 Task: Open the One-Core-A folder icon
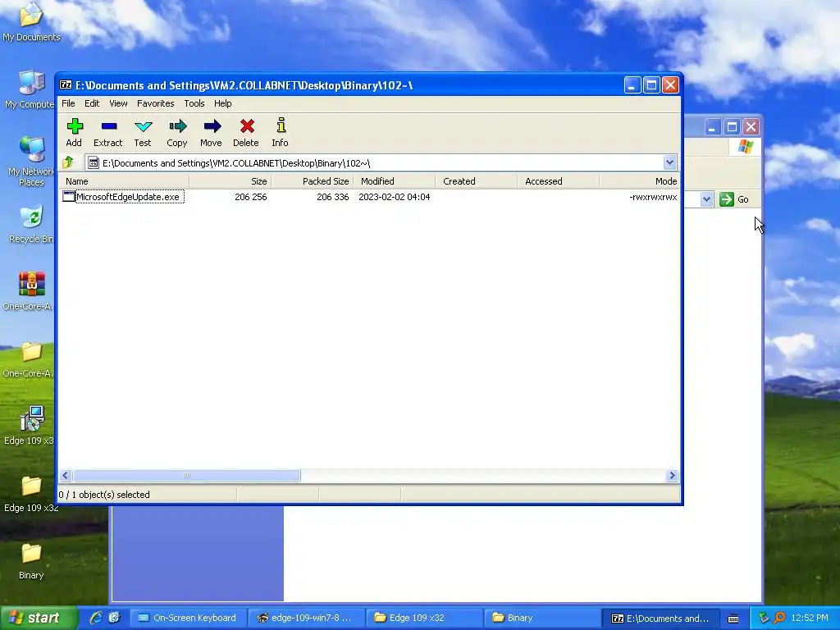[30, 358]
